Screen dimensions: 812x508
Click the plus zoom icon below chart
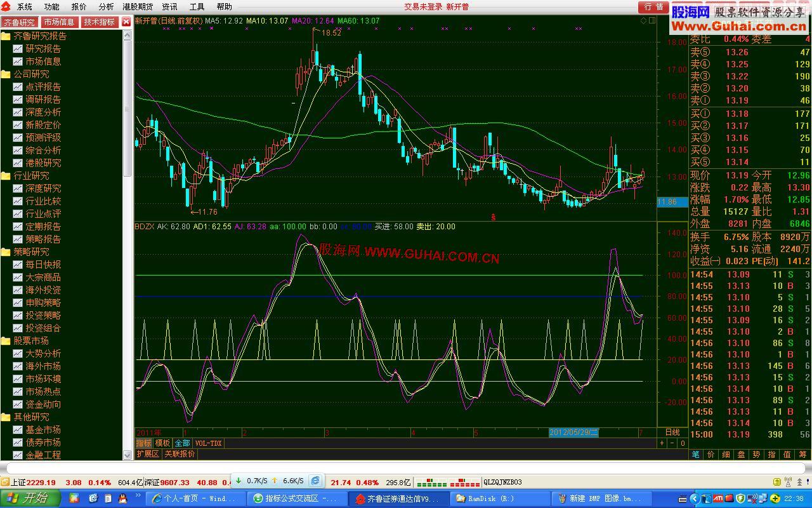[662, 443]
